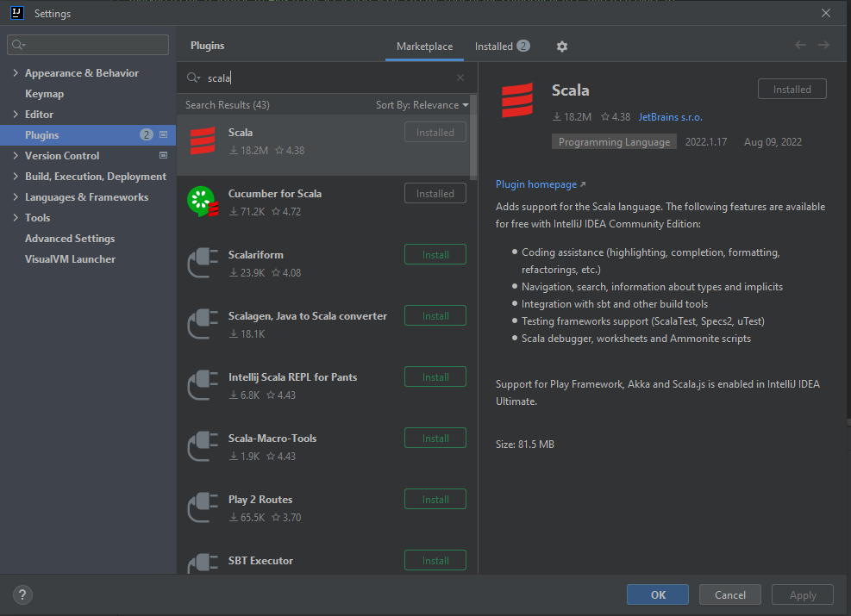Expand the Tools section
Screen dimensions: 851x616
tap(16, 217)
